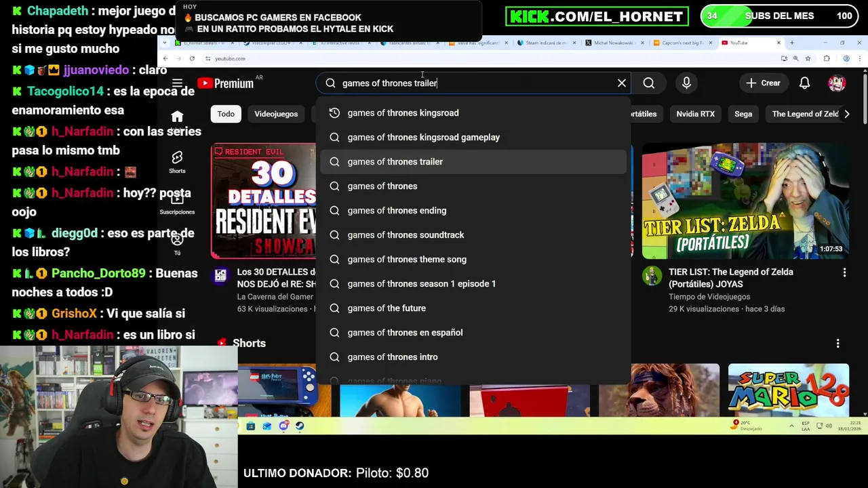Choose the plain games of thrones suggestion
This screenshot has height=488, width=868.
coord(473,186)
